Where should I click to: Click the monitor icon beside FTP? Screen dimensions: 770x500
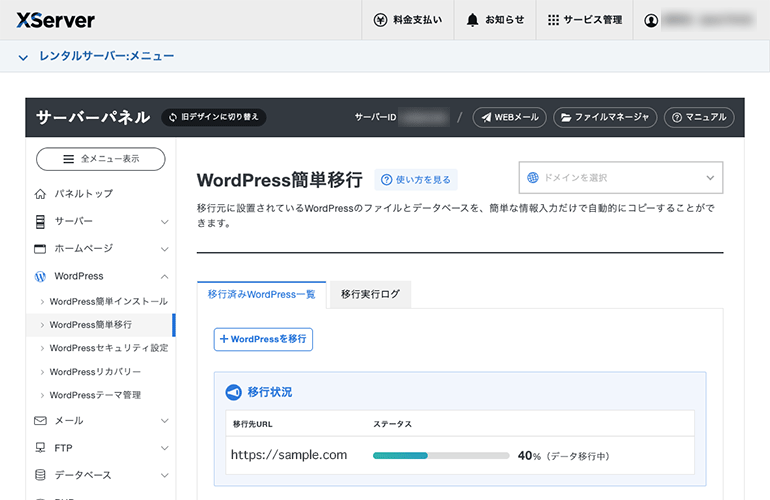coord(40,447)
